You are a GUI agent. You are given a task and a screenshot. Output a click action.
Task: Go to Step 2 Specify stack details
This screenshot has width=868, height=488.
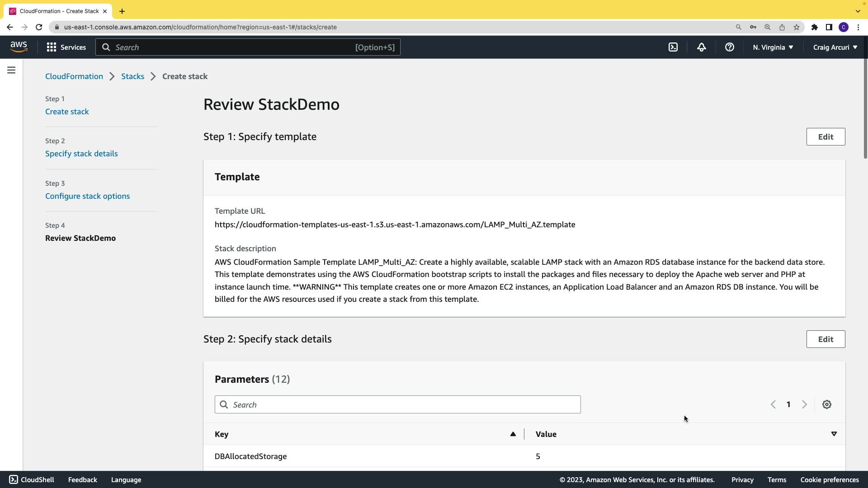tap(81, 154)
